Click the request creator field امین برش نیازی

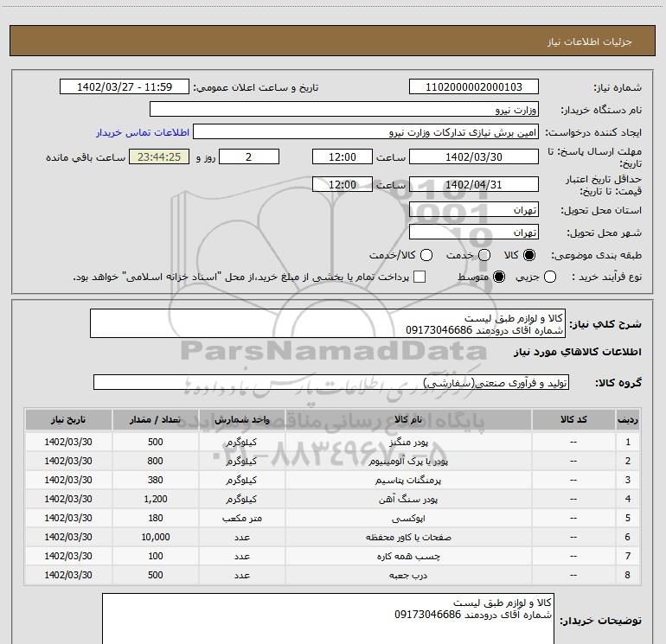[366, 132]
